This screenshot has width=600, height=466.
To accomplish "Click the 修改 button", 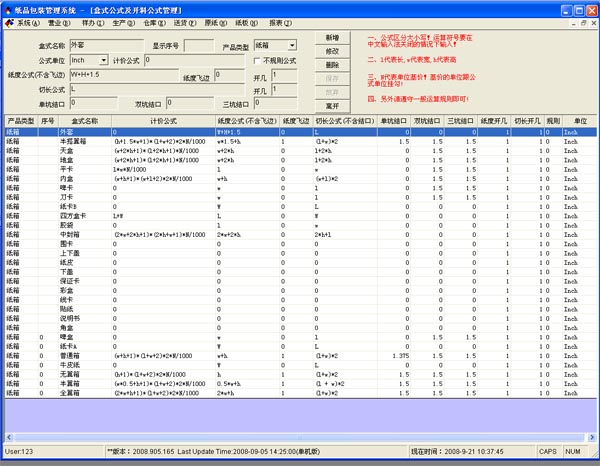I will 332,51.
